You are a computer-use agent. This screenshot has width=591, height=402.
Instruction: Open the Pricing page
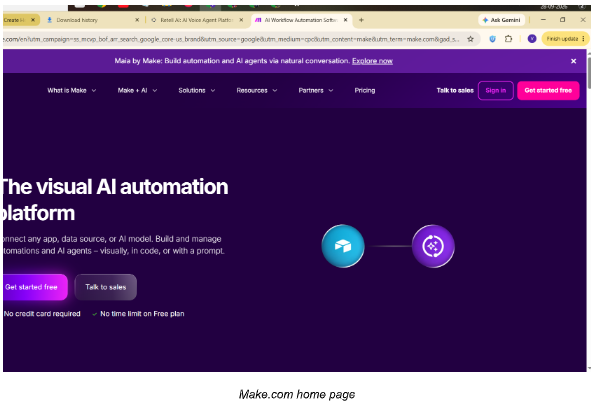pyautogui.click(x=365, y=90)
